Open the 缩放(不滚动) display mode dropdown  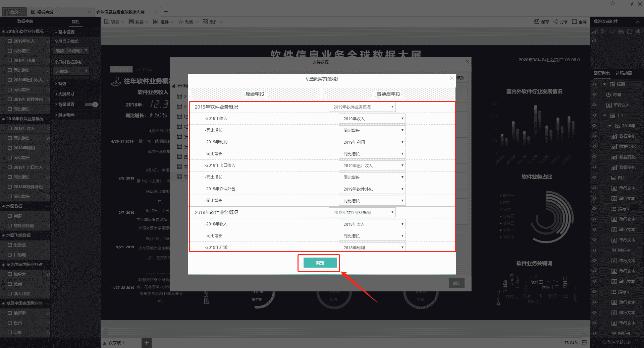[x=71, y=51]
